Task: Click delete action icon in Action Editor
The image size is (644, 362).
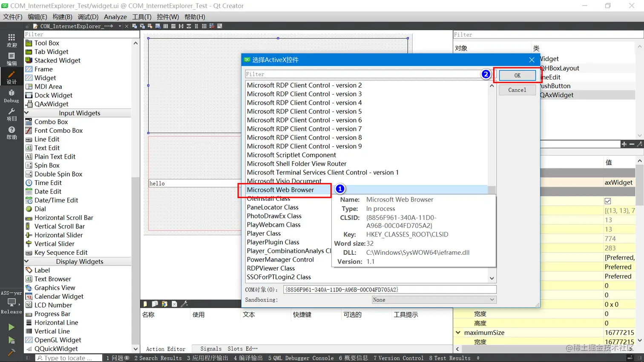Action: pos(174,304)
